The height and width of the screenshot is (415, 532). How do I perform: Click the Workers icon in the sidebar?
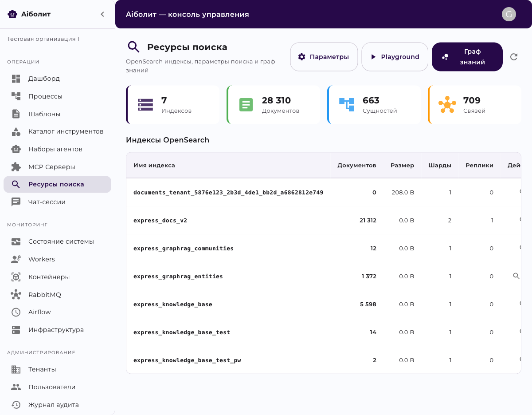(16, 259)
